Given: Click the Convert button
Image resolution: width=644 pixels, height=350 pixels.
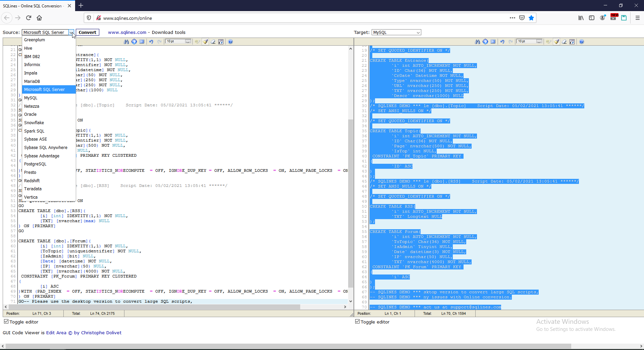Looking at the screenshot, I should pos(88,33).
